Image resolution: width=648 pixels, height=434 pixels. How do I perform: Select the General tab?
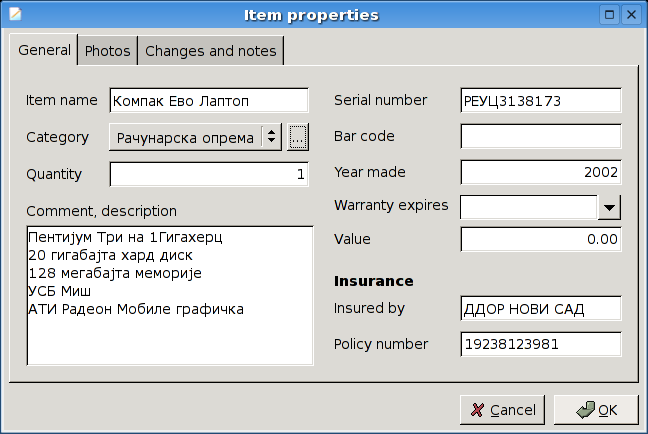coord(44,50)
